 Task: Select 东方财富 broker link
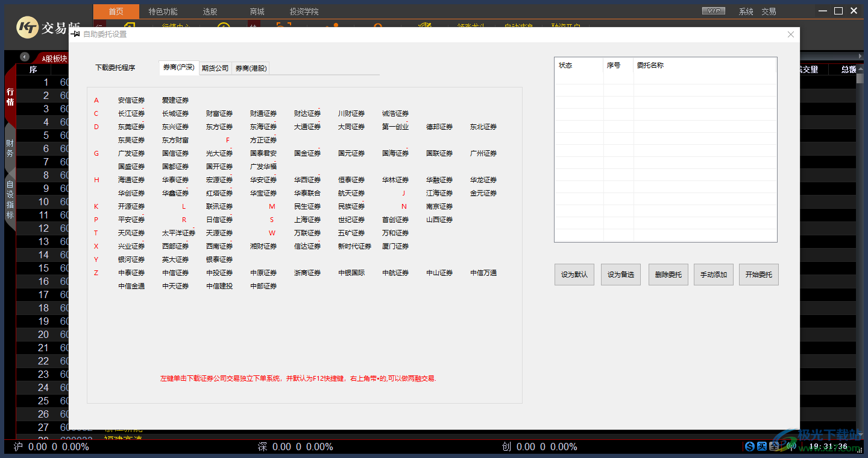pos(175,140)
